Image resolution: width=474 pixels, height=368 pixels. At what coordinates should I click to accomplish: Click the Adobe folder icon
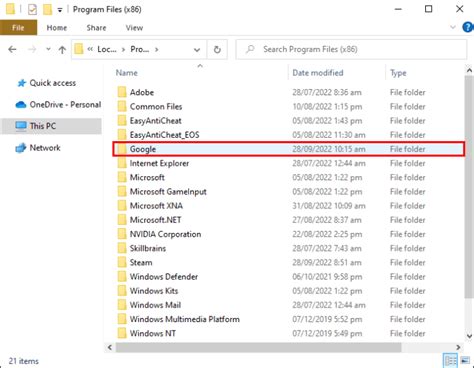122,92
